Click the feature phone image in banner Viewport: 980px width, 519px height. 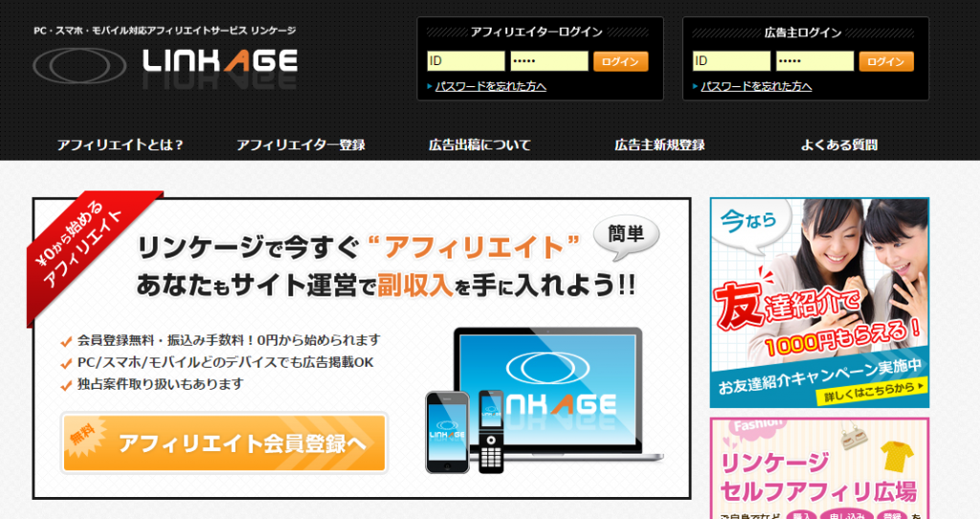tap(491, 431)
